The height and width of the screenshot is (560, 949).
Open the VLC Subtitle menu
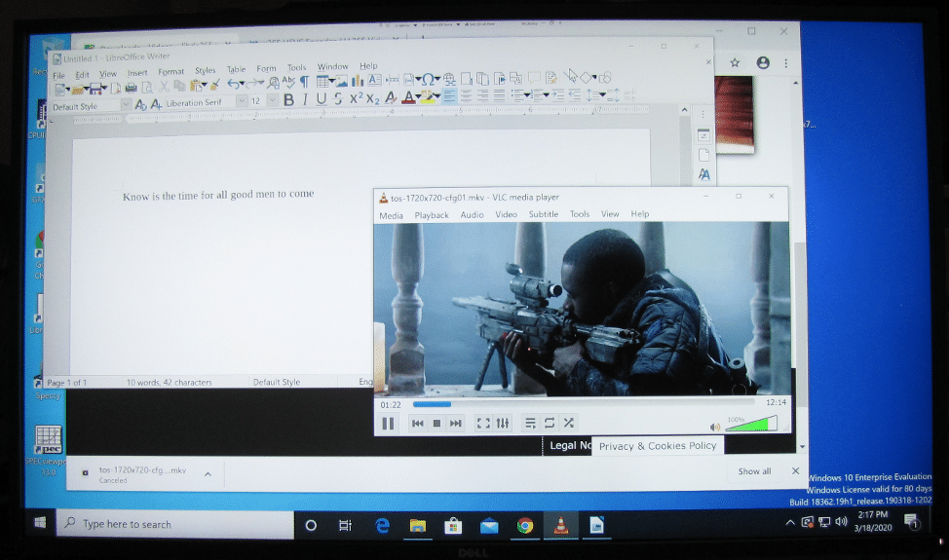[544, 214]
